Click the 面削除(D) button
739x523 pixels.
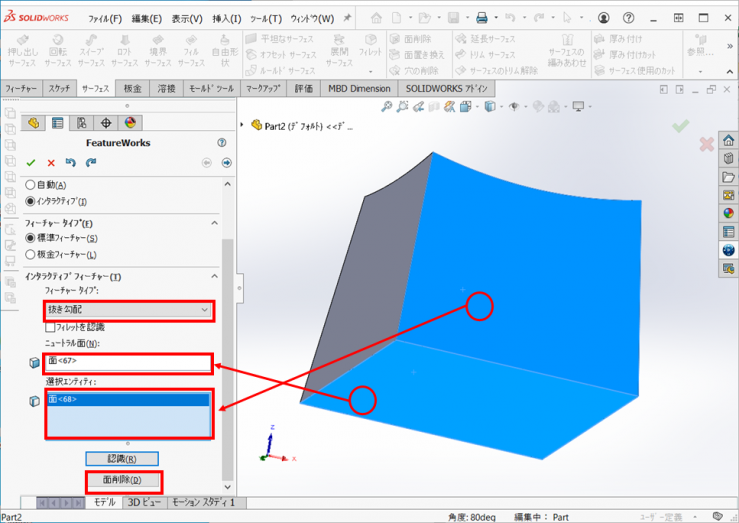(121, 480)
